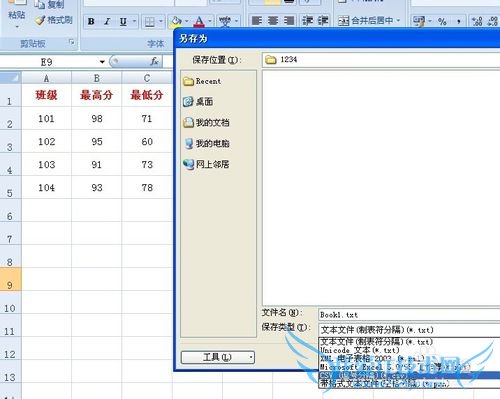Select column B header
The image size is (500, 399).
(x=97, y=78)
